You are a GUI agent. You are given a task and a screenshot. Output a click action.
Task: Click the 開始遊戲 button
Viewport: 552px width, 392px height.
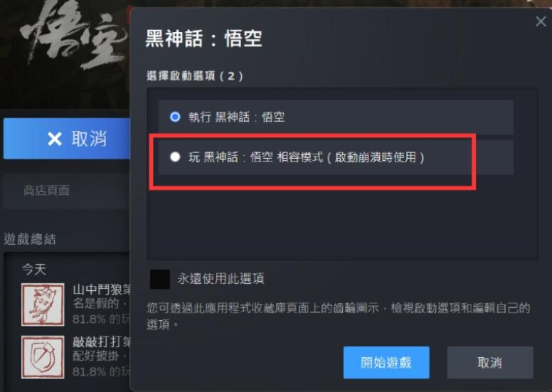[x=386, y=362]
